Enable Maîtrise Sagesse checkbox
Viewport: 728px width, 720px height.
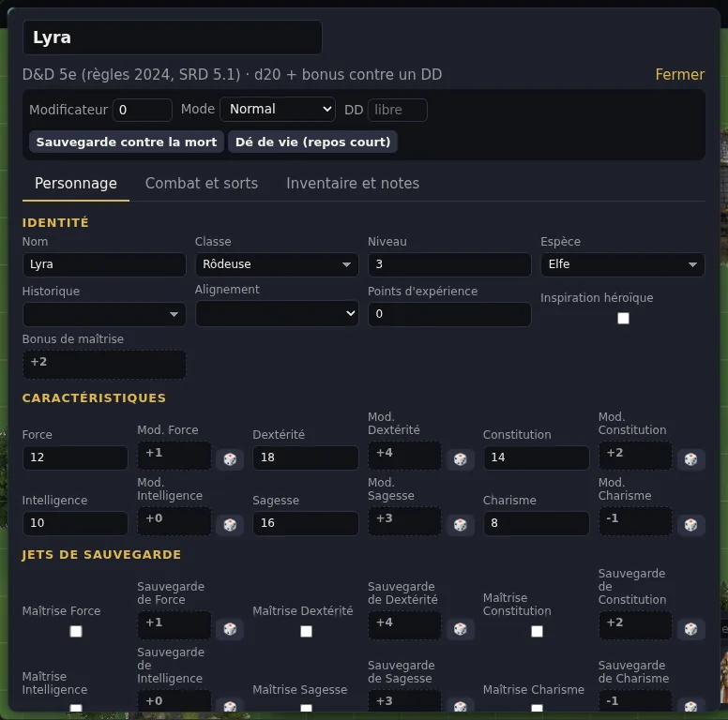pos(306,708)
